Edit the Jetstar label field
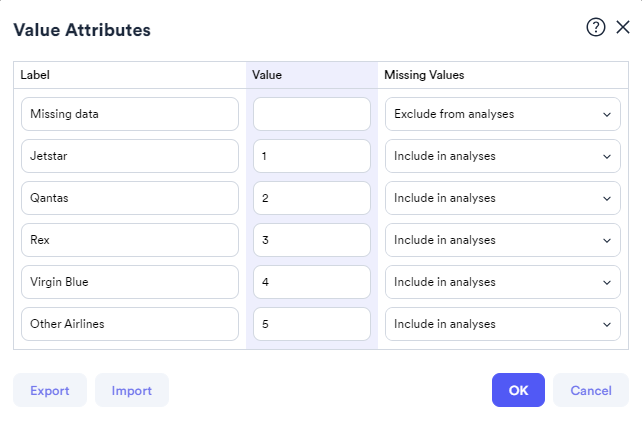This screenshot has height=421, width=642. click(x=130, y=156)
